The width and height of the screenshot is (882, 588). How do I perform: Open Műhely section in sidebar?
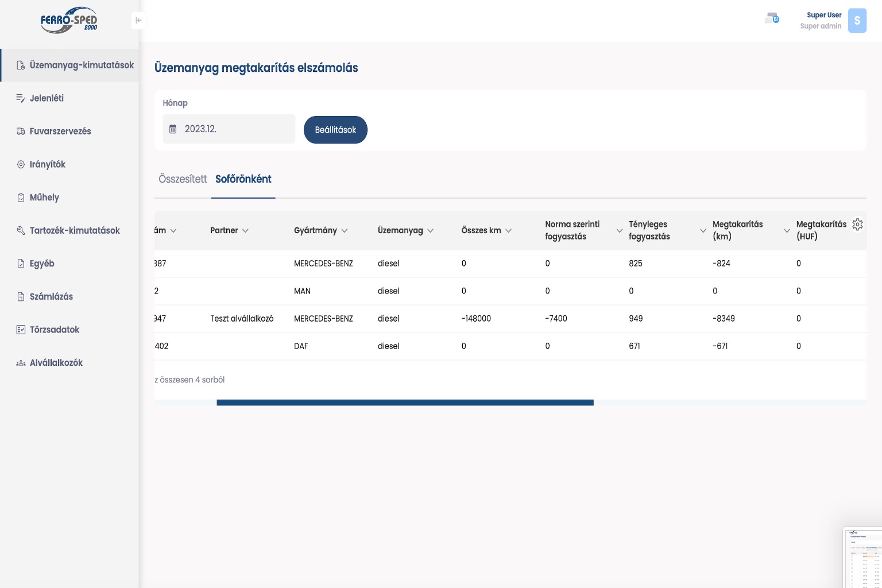click(x=44, y=198)
